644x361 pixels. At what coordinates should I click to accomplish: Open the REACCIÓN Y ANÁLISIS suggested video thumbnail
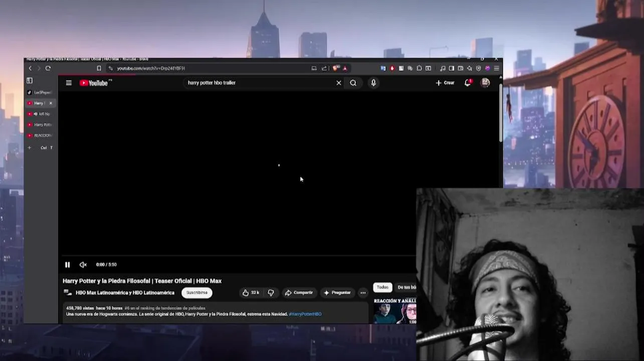pyautogui.click(x=395, y=311)
